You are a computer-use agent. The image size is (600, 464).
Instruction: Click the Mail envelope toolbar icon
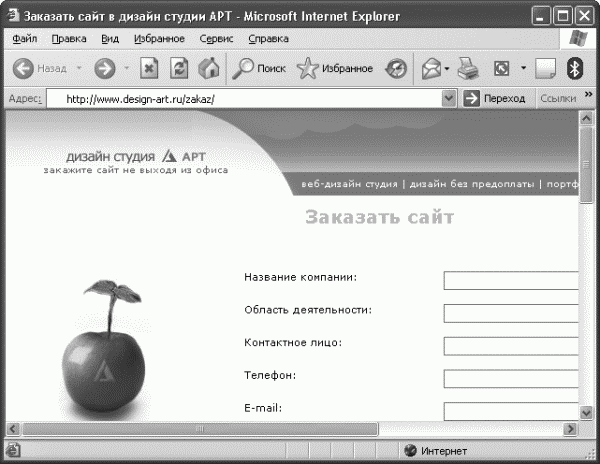pos(431,69)
